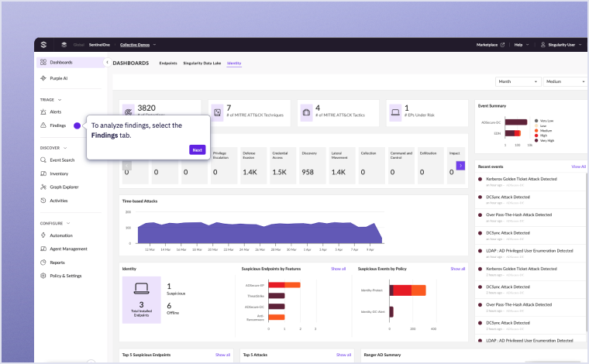Collapse the left sidebar panel
This screenshot has height=364, width=589.
[107, 62]
